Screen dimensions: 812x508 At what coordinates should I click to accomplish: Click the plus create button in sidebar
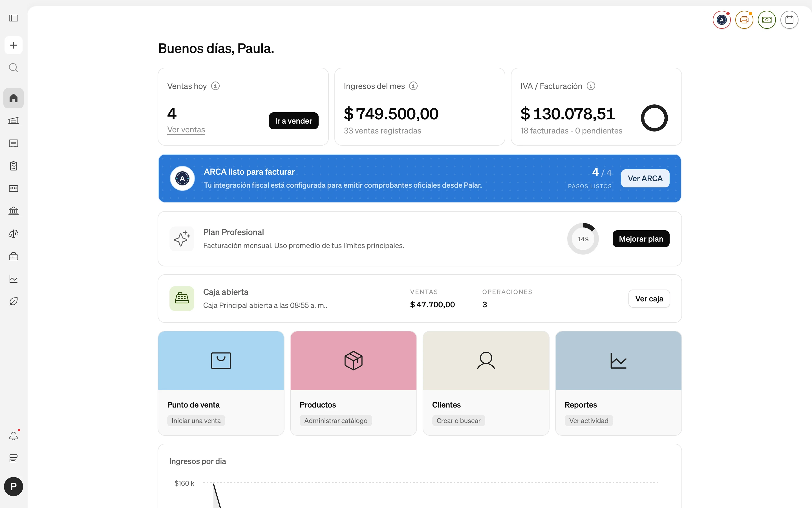(14, 45)
